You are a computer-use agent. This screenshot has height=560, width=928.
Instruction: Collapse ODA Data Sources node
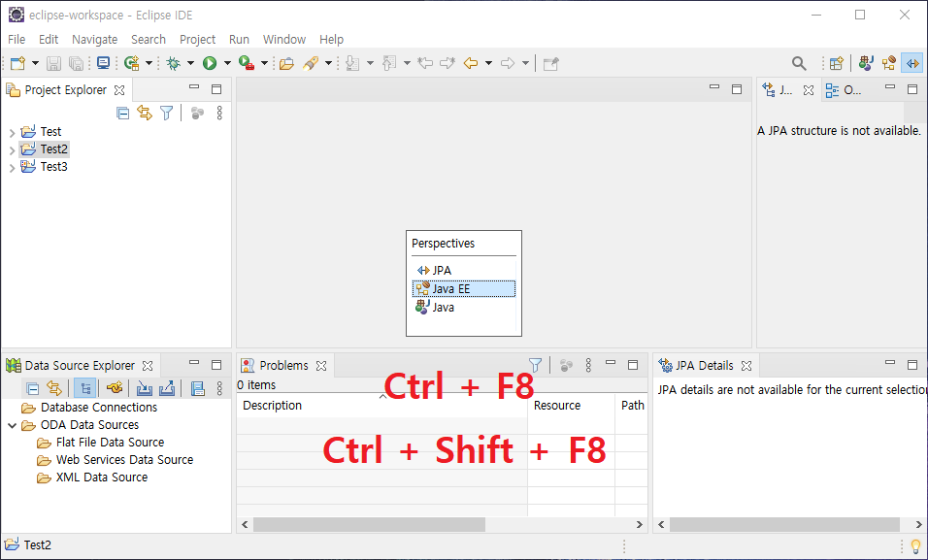click(x=12, y=426)
